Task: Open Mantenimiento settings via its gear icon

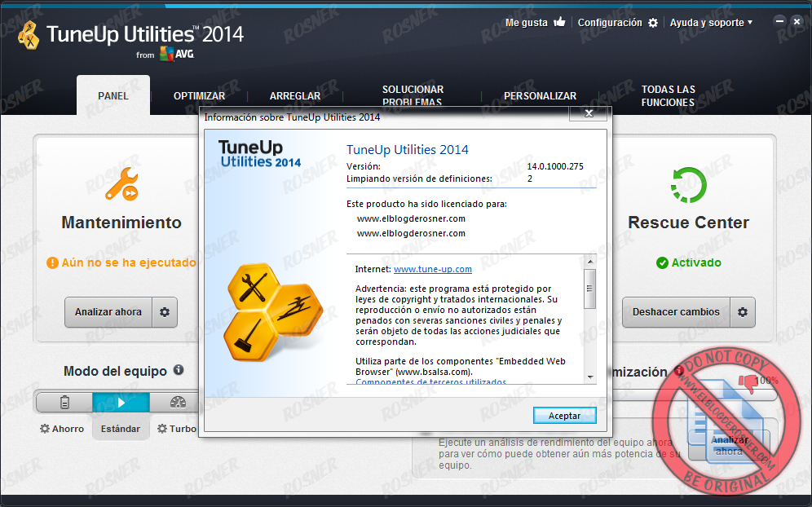Action: [x=165, y=312]
